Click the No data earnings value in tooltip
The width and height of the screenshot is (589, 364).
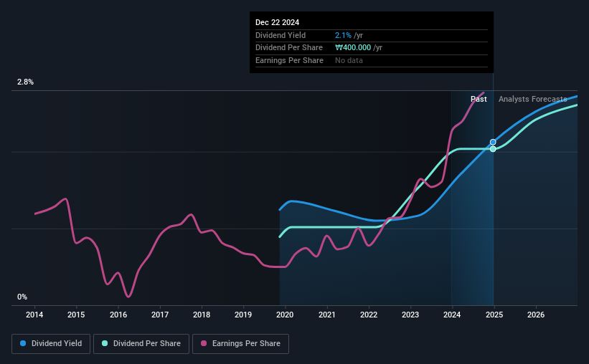click(x=349, y=60)
